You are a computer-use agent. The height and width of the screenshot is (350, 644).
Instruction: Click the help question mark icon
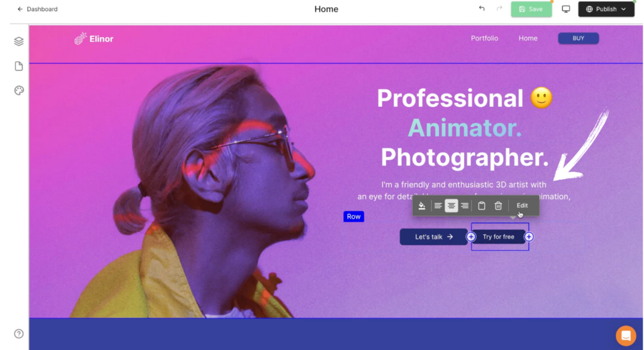(x=19, y=334)
